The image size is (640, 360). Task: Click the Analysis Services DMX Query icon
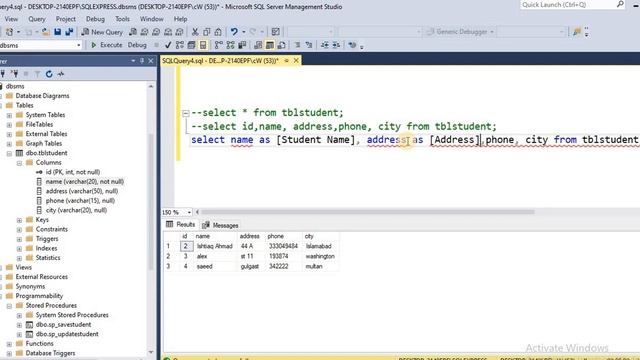tap(156, 32)
